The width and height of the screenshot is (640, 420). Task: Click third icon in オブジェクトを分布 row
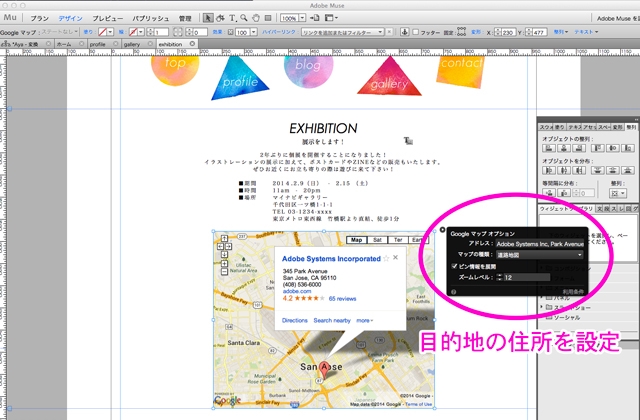pyautogui.click(x=579, y=170)
